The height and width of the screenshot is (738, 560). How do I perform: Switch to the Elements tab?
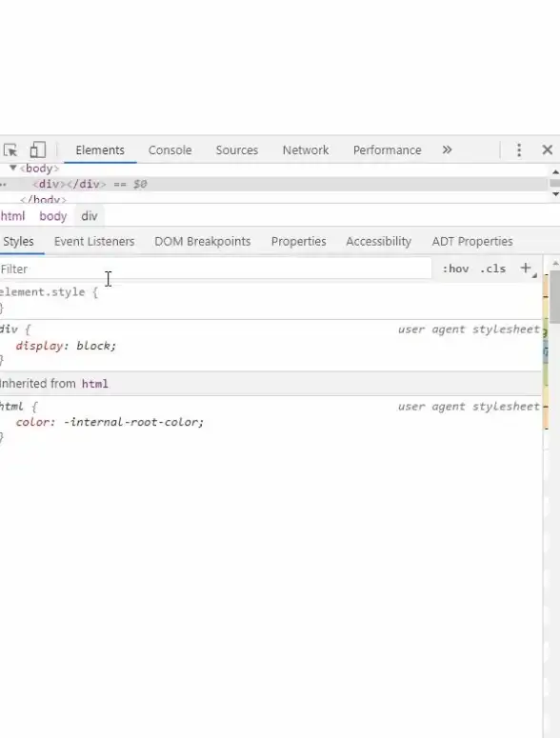click(100, 150)
